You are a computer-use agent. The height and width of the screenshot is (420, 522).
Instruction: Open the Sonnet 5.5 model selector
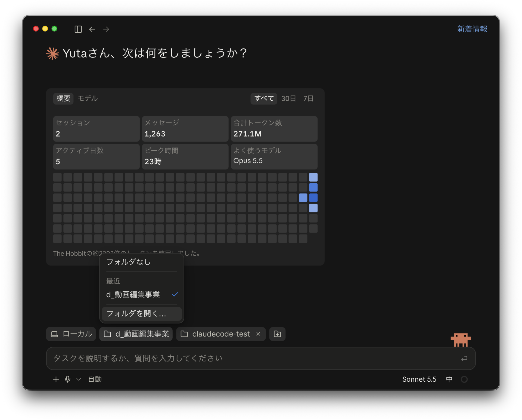[x=419, y=379]
